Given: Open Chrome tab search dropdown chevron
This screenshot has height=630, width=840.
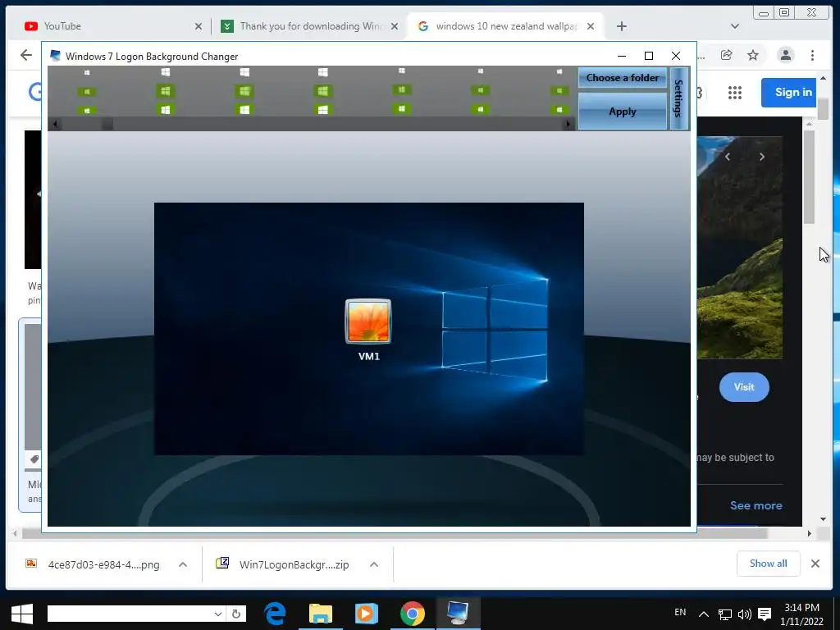Looking at the screenshot, I should click(x=734, y=26).
